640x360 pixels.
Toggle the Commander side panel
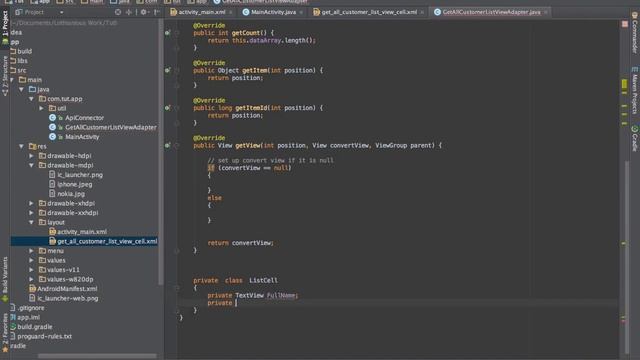[x=635, y=33]
